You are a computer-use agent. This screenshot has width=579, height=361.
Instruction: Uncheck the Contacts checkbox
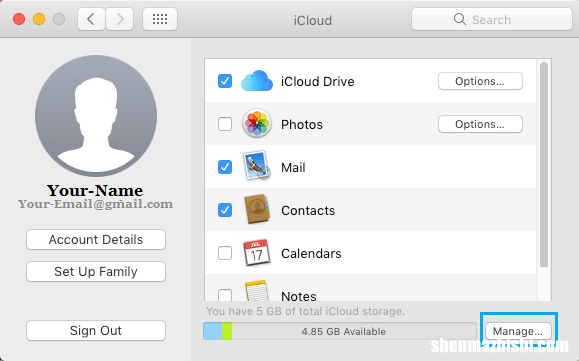225,210
